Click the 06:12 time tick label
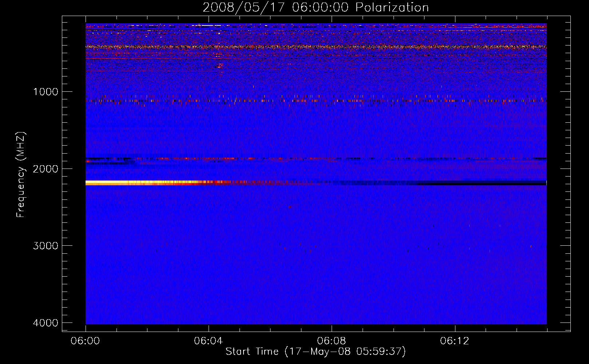This screenshot has height=364, width=589. (x=455, y=341)
